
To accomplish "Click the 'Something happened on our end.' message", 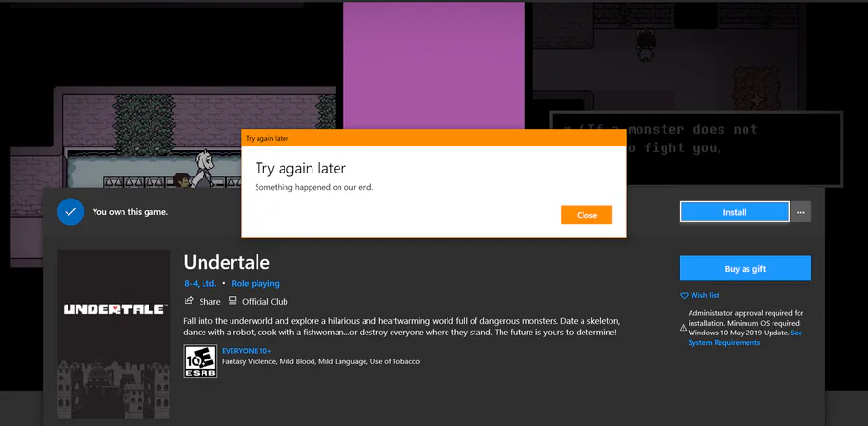I will (x=313, y=188).
